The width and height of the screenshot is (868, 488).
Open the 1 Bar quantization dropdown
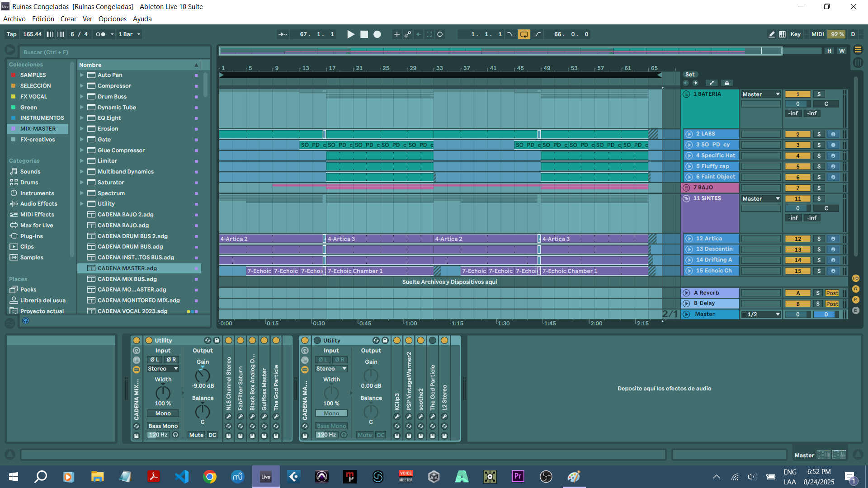coord(129,34)
